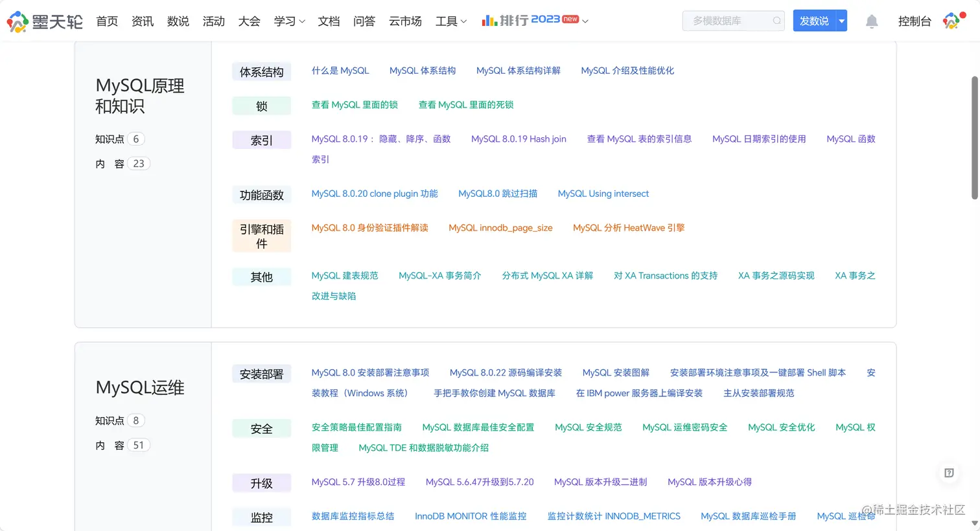Open 查看 MySQL 里面的锁 link

355,105
